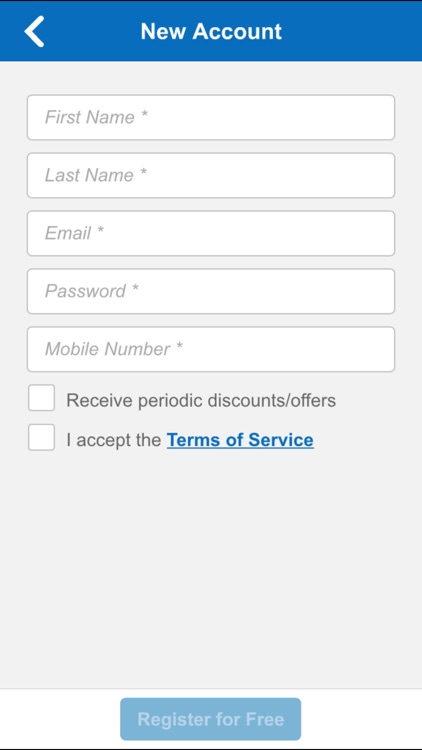Click the Email placeholder asterisk
The width and height of the screenshot is (422, 750).
[100, 231]
